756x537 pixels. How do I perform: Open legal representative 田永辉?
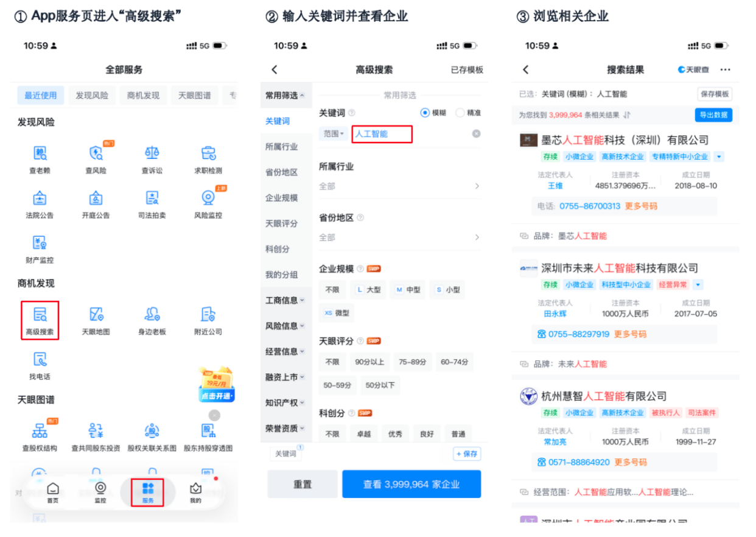pos(555,314)
